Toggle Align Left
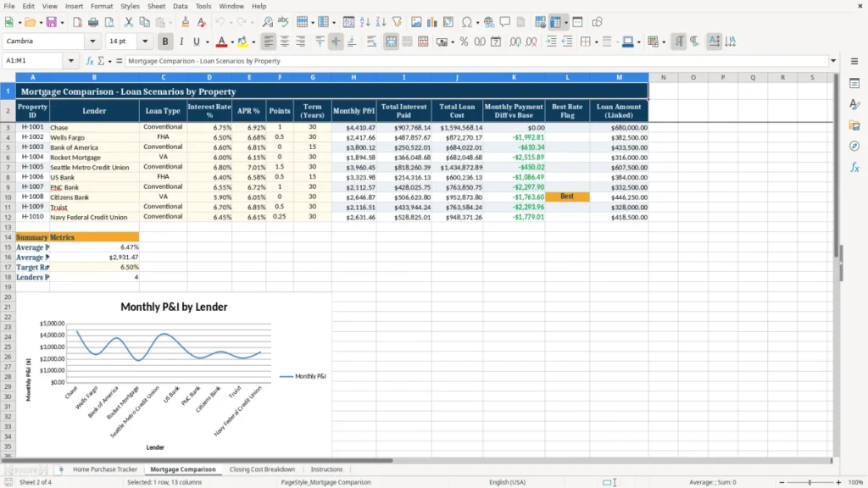The image size is (868, 488). point(269,42)
